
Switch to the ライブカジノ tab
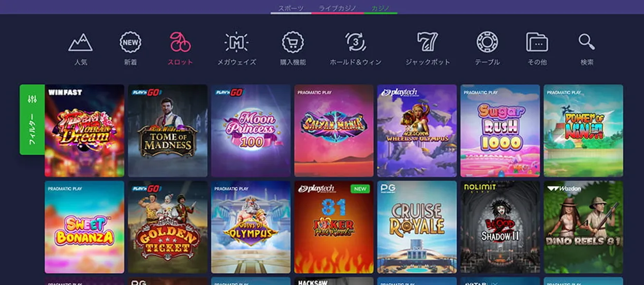[338, 8]
